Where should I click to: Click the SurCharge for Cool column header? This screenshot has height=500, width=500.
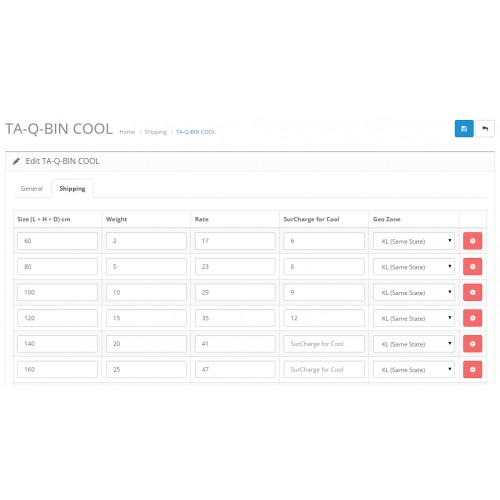pos(311,219)
